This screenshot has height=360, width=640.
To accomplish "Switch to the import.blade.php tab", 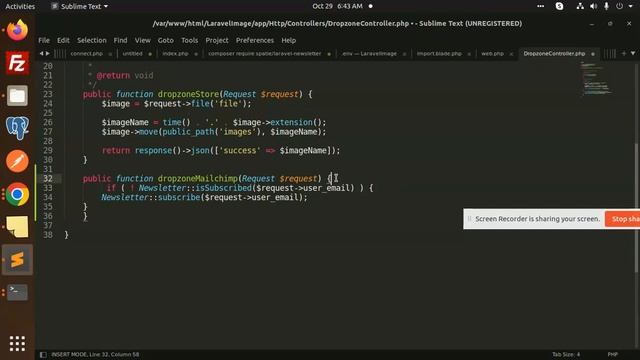I will tap(439, 53).
